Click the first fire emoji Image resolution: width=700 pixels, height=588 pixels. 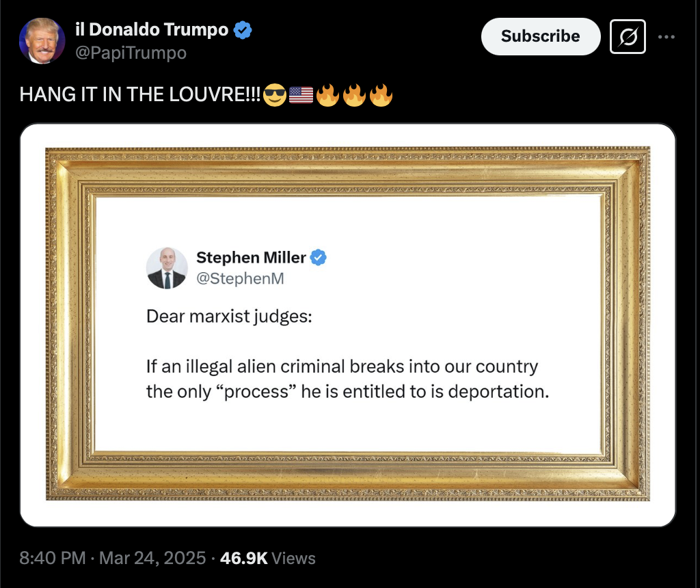coord(327,94)
